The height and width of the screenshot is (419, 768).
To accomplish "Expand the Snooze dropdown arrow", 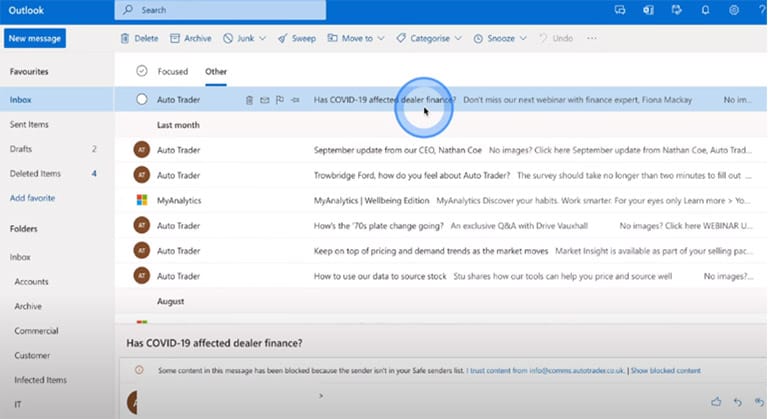I will [x=523, y=38].
